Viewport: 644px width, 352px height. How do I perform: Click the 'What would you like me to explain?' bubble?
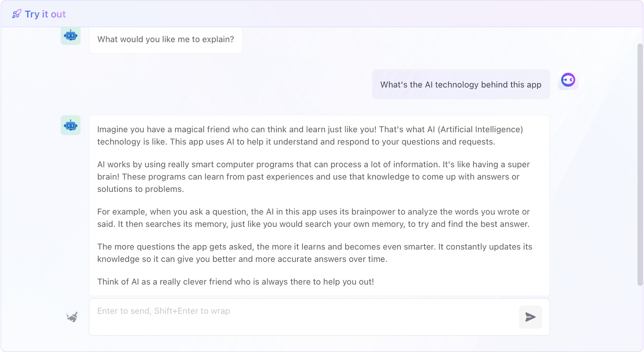point(165,39)
